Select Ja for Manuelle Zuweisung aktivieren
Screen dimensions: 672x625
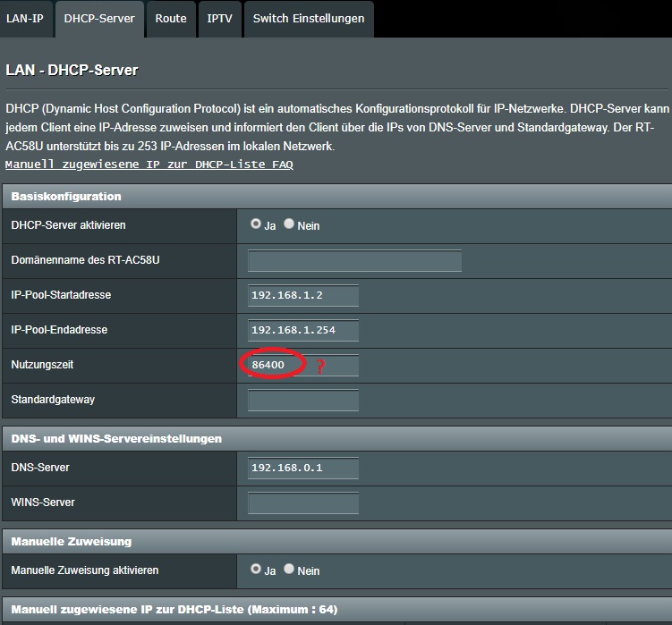(x=255, y=569)
